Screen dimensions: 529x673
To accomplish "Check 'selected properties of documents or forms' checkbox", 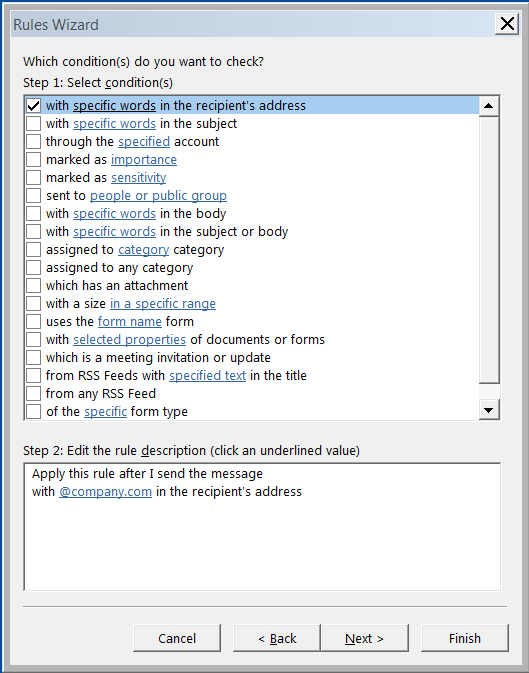I will (33, 340).
